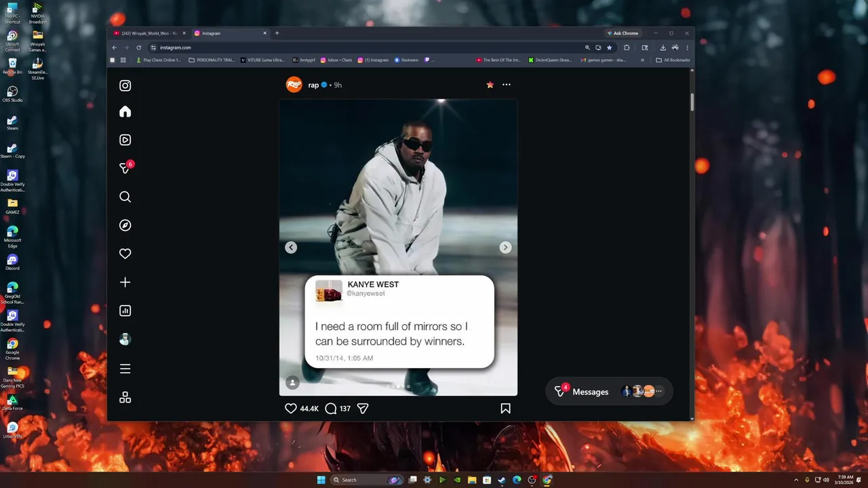868x488 pixels.
Task: Open the Messages floating panel
Action: coord(609,392)
